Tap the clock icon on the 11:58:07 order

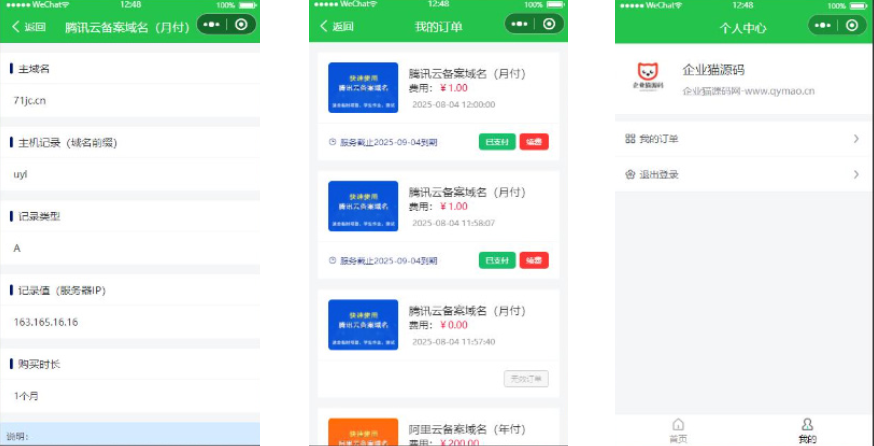pos(333,260)
